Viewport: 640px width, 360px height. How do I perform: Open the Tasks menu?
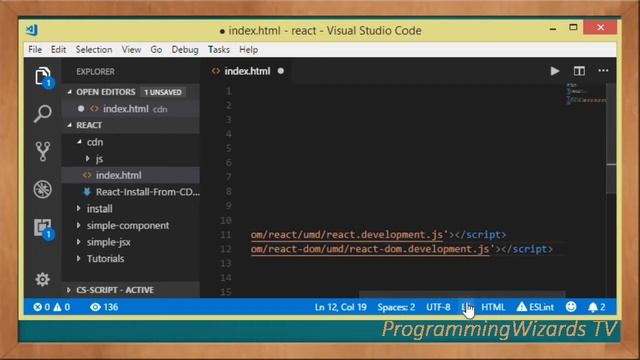pos(219,49)
